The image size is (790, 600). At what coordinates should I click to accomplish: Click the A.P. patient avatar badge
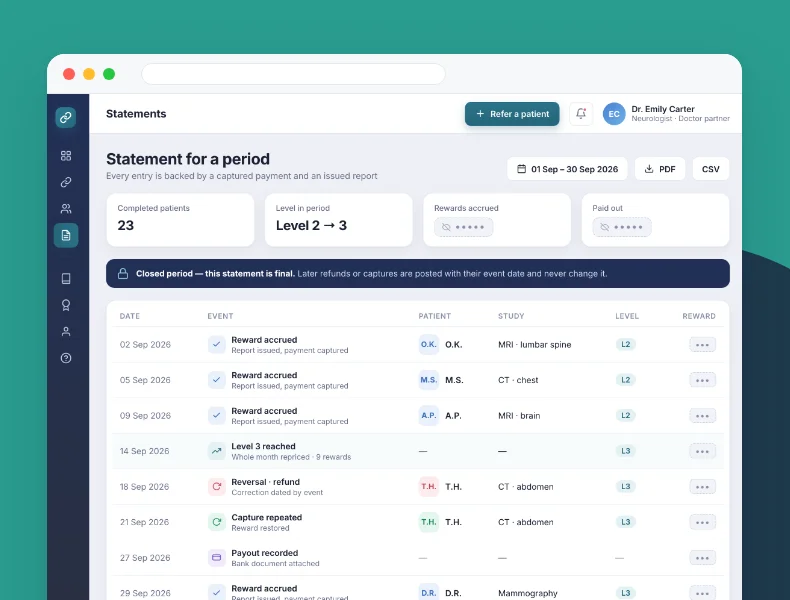tap(429, 416)
